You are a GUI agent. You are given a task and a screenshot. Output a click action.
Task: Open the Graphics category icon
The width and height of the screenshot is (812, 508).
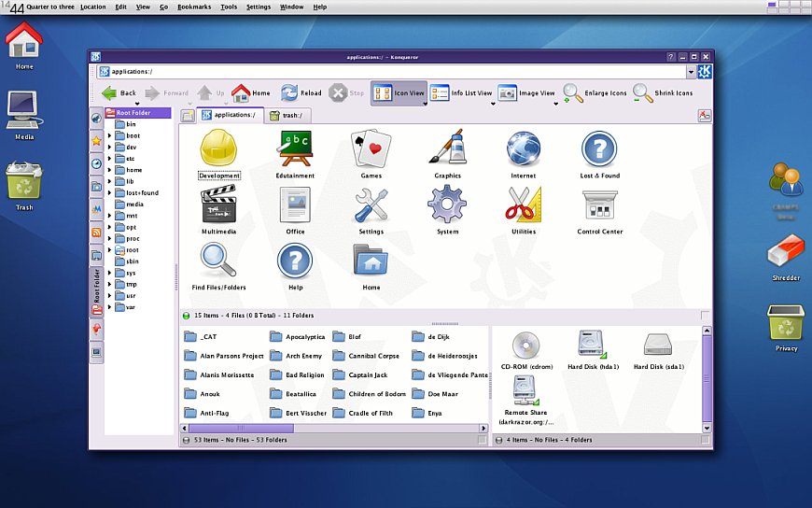pyautogui.click(x=447, y=148)
